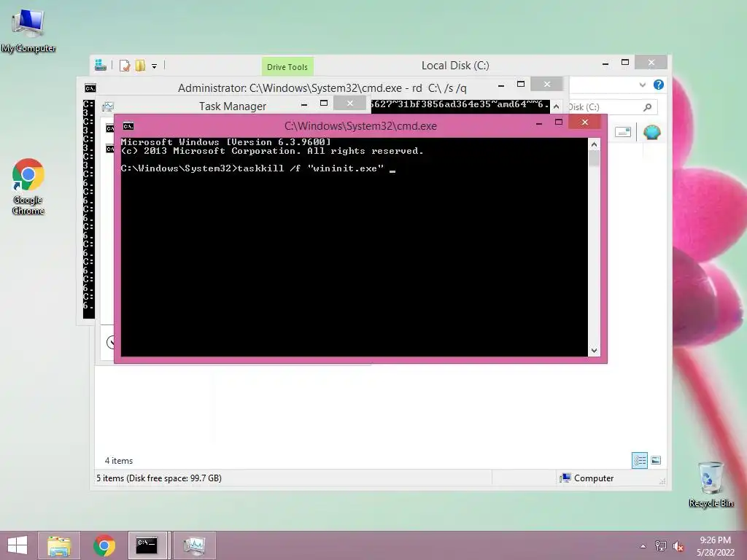This screenshot has width=747, height=560.
Task: Click Administrator cmd scrollbar up arrow
Action: 556,106
